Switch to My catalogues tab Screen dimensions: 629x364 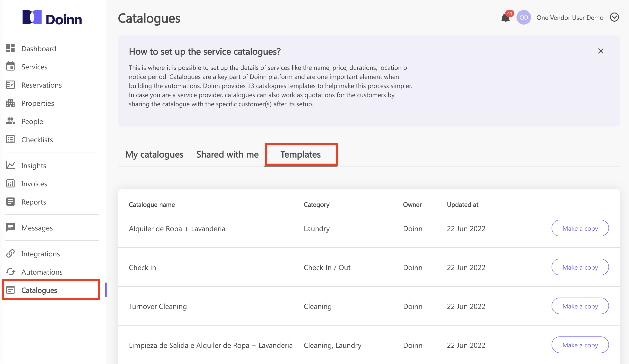click(x=154, y=154)
